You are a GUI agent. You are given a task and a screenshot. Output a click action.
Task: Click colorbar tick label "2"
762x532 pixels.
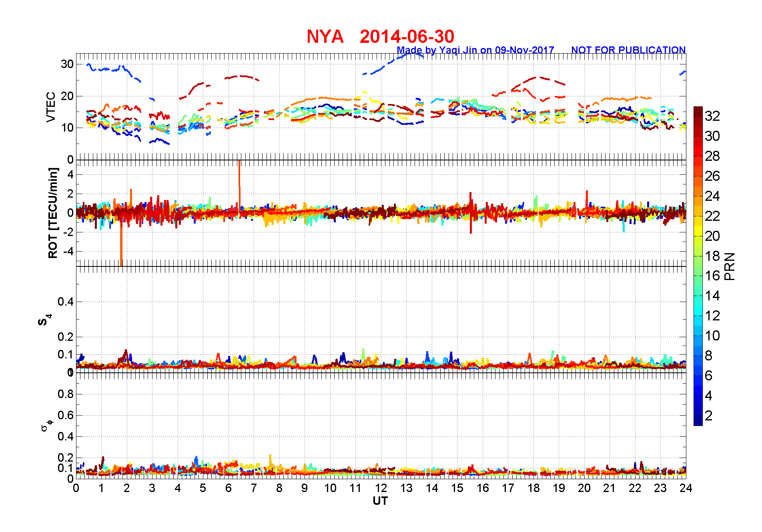(709, 416)
